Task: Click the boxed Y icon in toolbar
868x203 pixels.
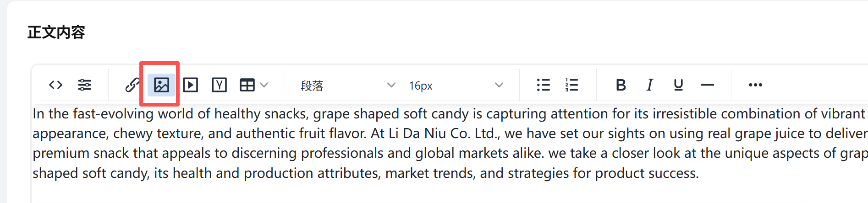Action: pos(219,85)
